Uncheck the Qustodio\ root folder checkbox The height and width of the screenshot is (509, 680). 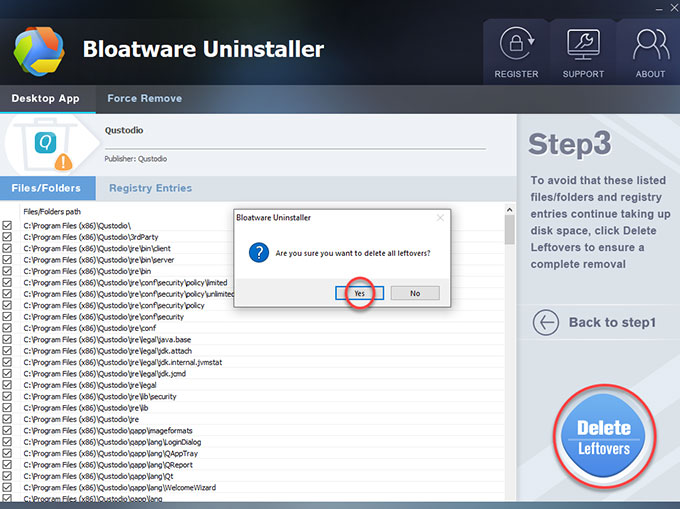[x=7, y=225]
